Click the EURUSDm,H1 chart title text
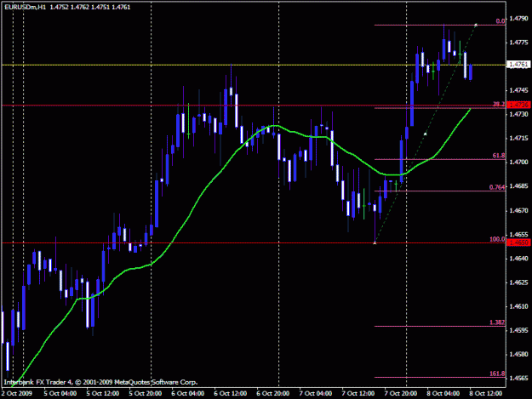The height and width of the screenshot is (399, 532). coord(25,7)
